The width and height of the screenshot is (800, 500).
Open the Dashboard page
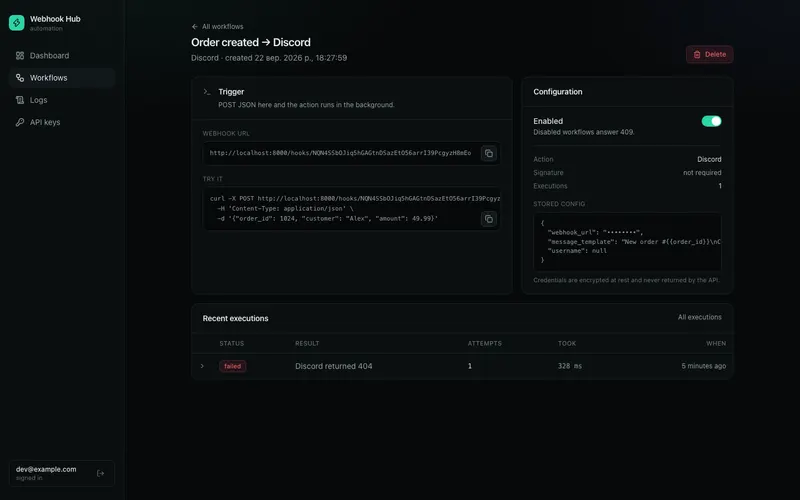tap(62, 56)
